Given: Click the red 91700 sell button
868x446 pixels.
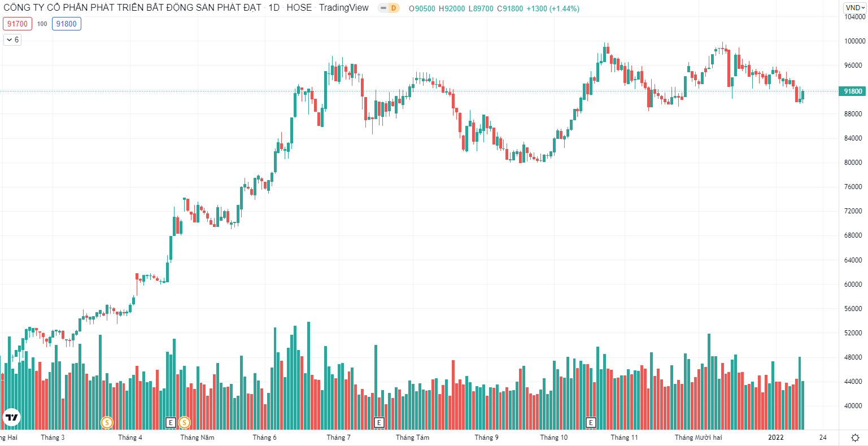Looking at the screenshot, I should tap(18, 24).
